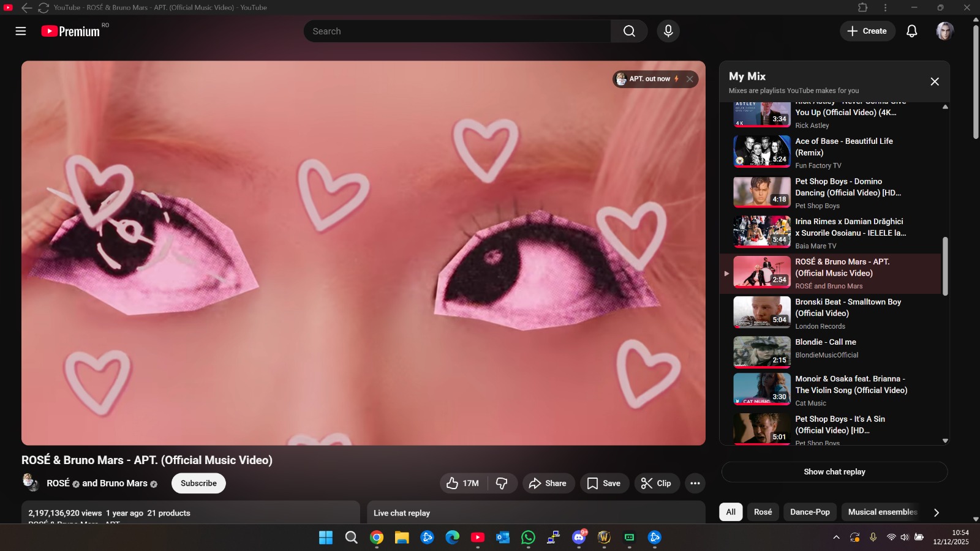Click the Search input field

(x=458, y=31)
